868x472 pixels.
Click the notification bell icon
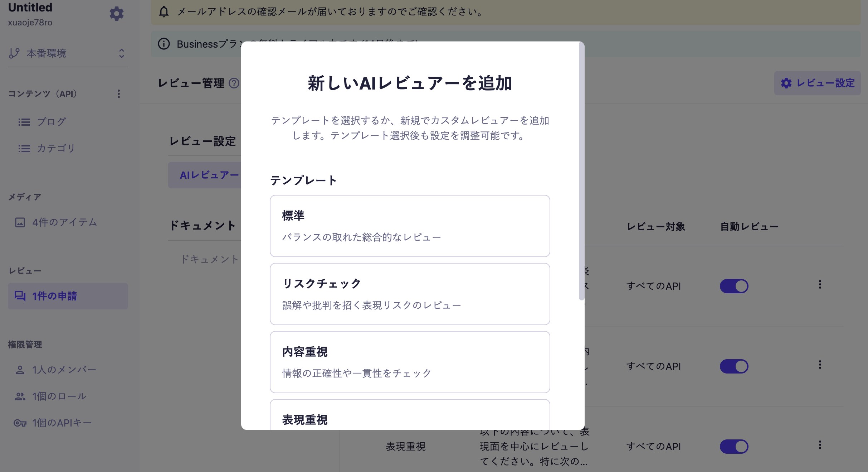coord(164,11)
